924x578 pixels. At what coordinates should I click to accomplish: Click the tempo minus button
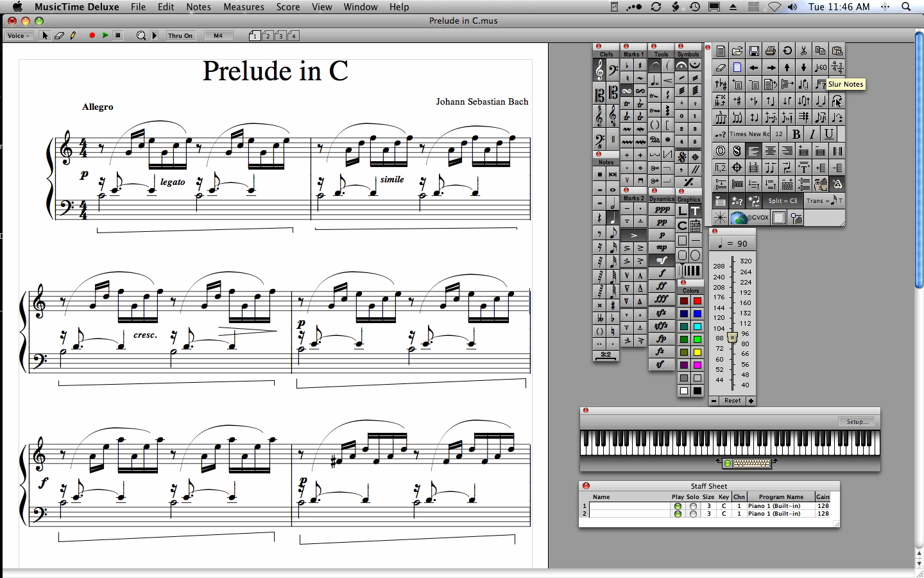click(714, 401)
